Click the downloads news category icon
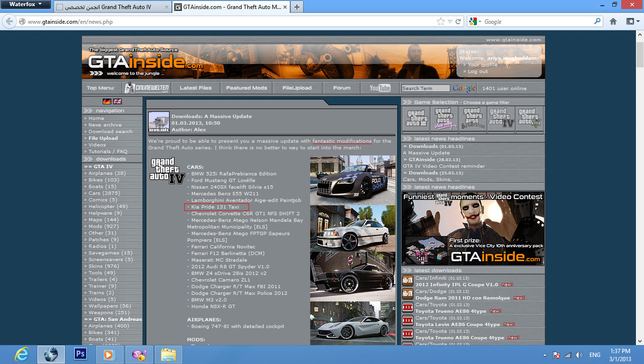This screenshot has height=364, width=644. tap(159, 122)
